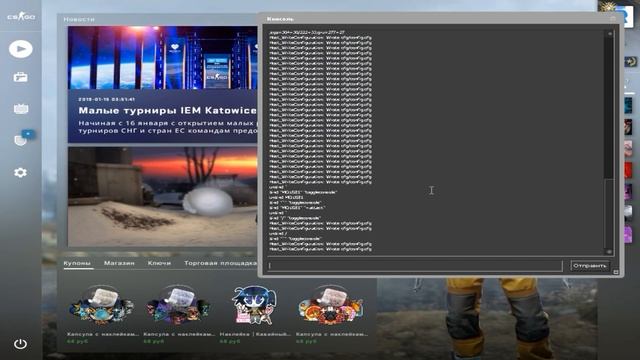Select the blue sticker capsule in the store
The image size is (640, 360).
coord(102,305)
